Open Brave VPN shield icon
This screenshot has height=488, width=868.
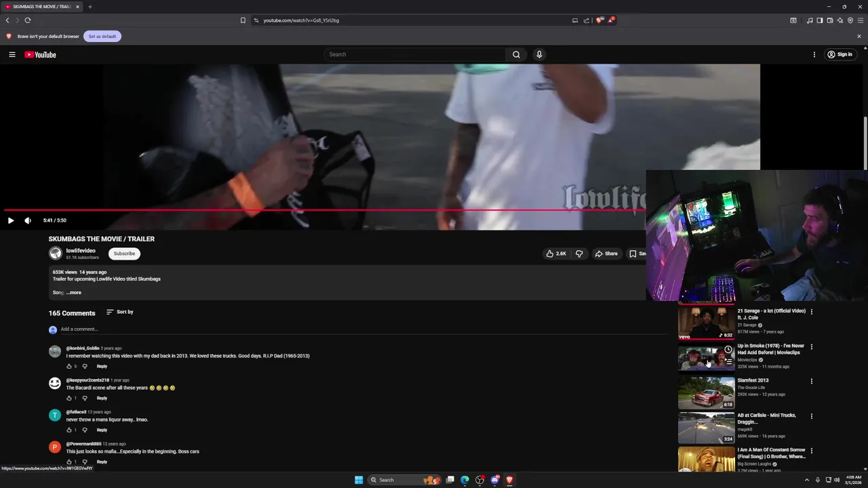pyautogui.click(x=850, y=20)
